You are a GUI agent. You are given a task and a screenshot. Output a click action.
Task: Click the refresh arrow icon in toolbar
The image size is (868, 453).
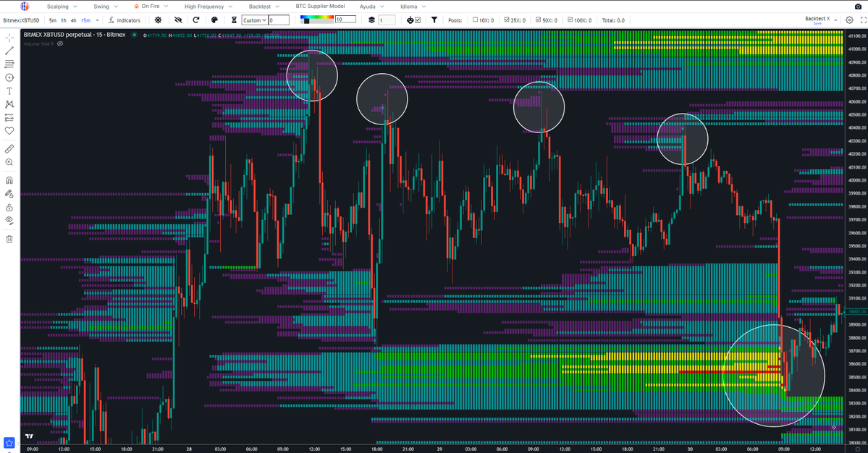click(x=195, y=20)
